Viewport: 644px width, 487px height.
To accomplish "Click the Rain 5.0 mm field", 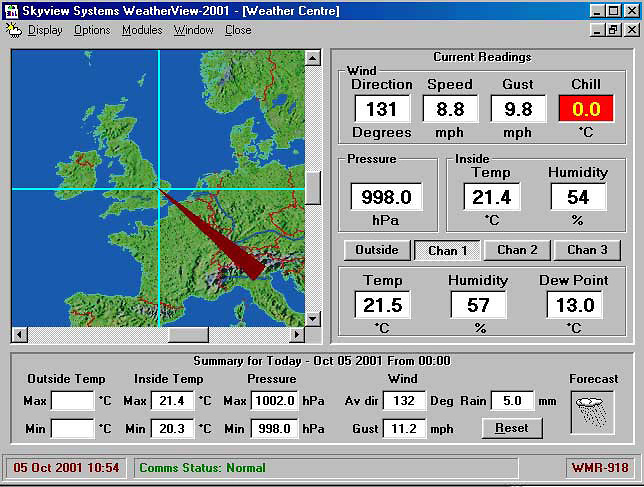I will click(x=513, y=401).
